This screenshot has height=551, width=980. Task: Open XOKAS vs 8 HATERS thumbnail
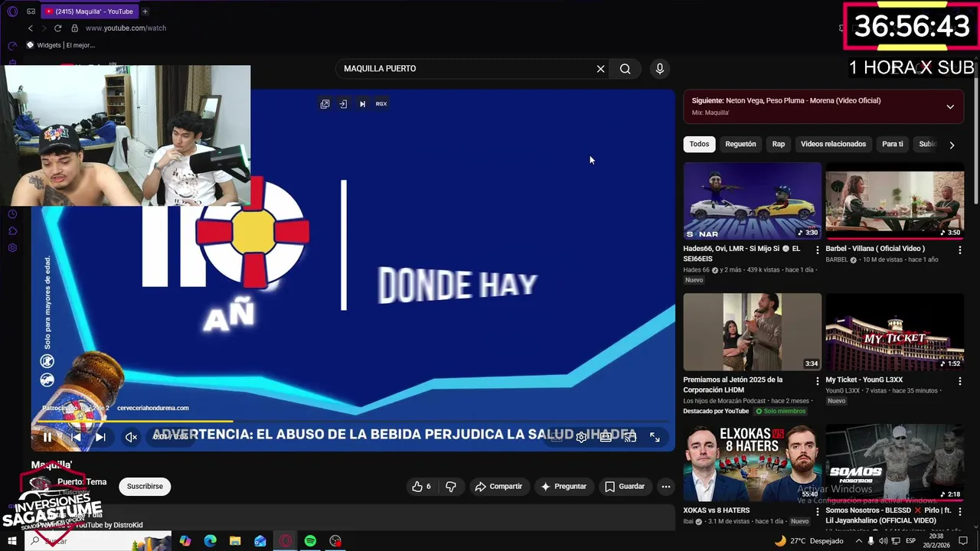pyautogui.click(x=753, y=463)
